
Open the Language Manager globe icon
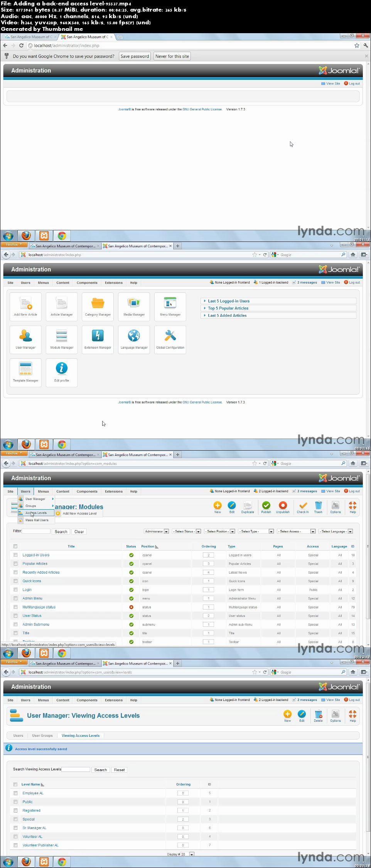134,340
